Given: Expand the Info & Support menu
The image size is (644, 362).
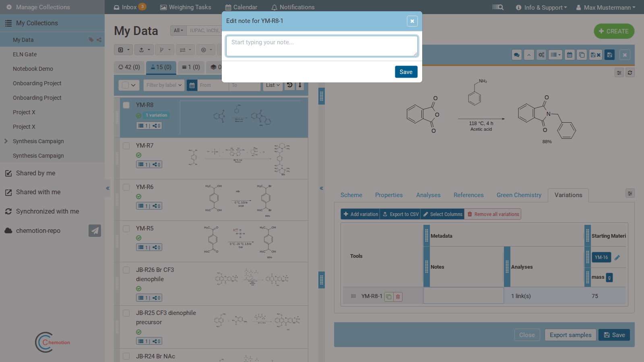Looking at the screenshot, I should tap(541, 7).
